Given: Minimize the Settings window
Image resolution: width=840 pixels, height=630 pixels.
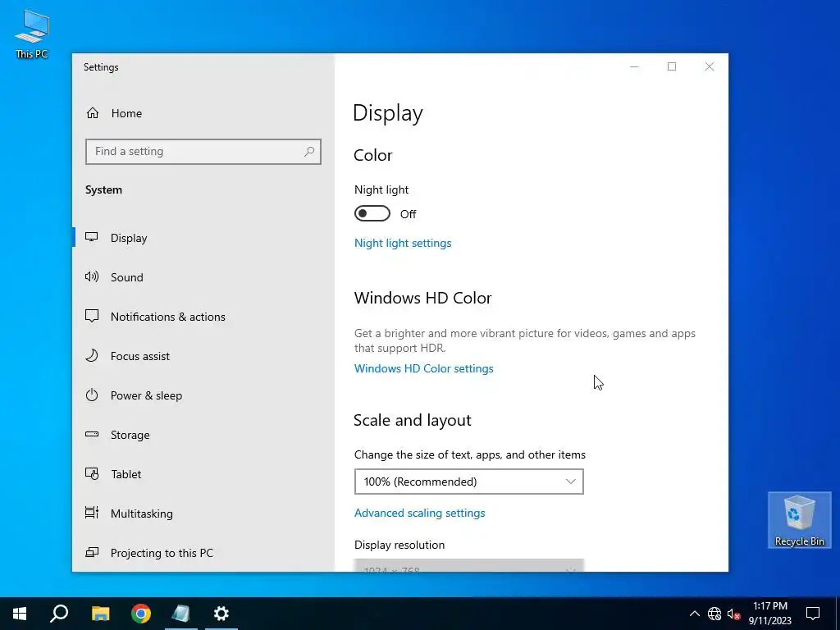Looking at the screenshot, I should (634, 66).
